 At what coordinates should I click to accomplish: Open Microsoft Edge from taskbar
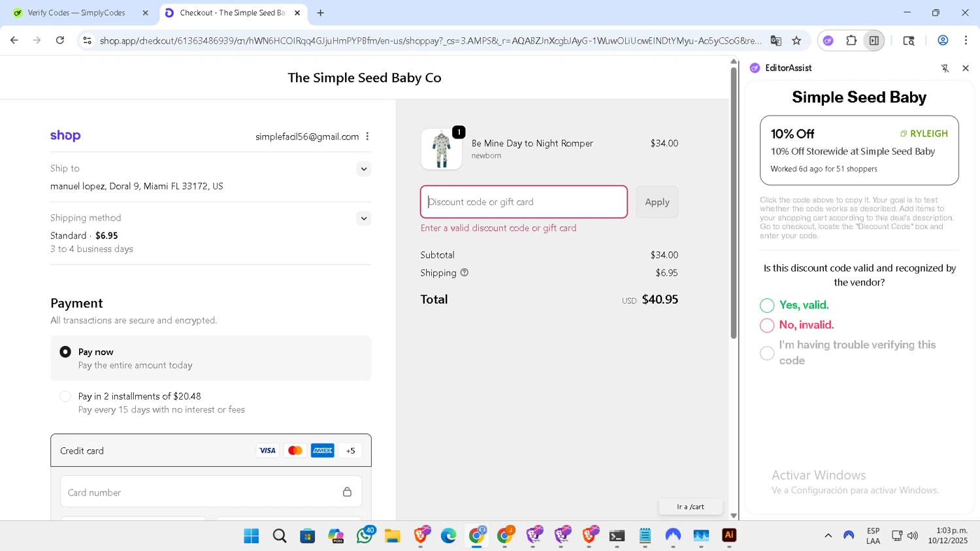[x=448, y=536]
